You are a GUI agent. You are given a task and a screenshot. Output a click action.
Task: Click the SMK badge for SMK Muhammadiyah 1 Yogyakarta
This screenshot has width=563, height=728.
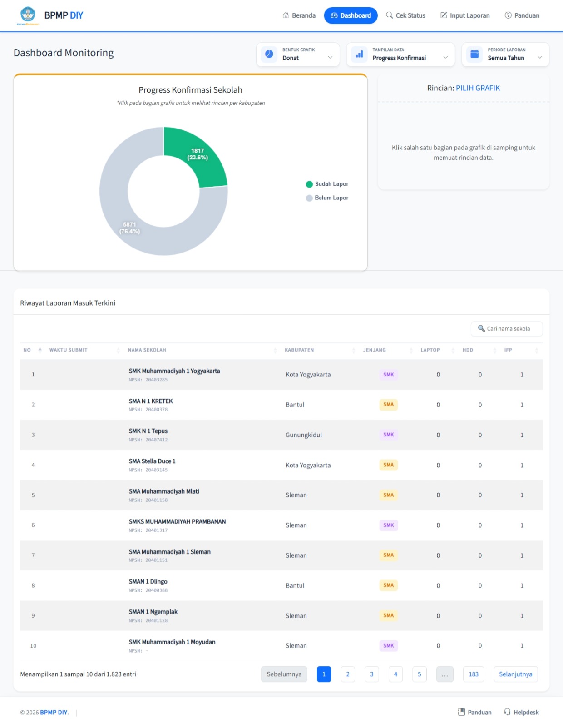coord(389,375)
